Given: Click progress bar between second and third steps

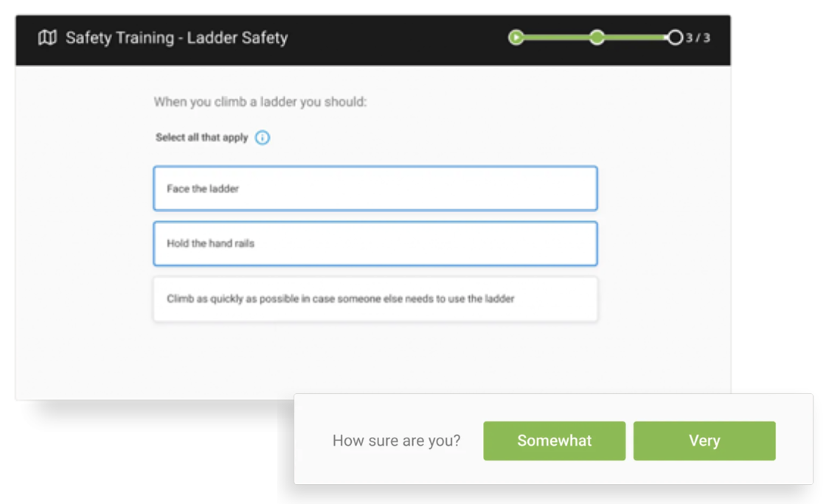Looking at the screenshot, I should click(x=635, y=38).
